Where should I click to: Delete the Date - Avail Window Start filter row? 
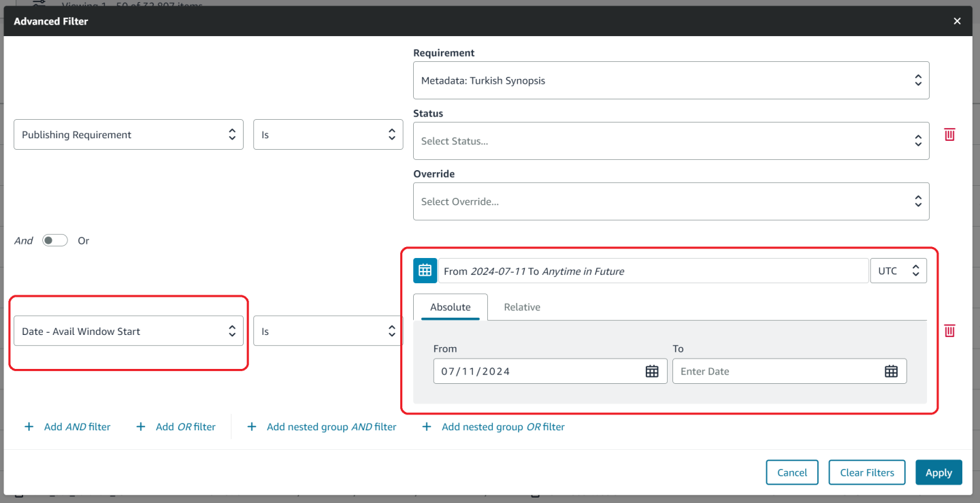click(x=949, y=331)
